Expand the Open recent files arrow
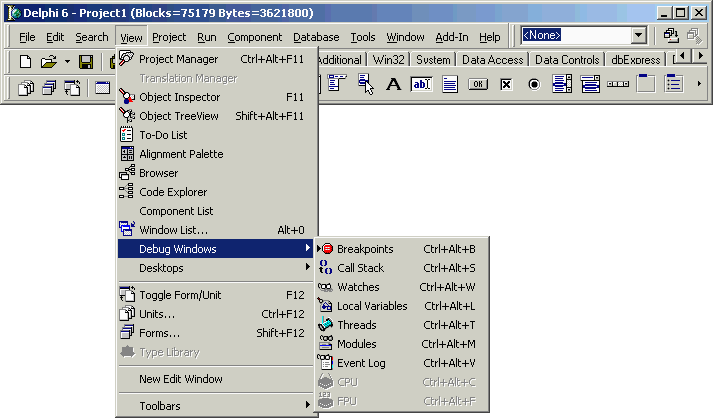Viewport: 713px width, 418px height. (x=67, y=61)
